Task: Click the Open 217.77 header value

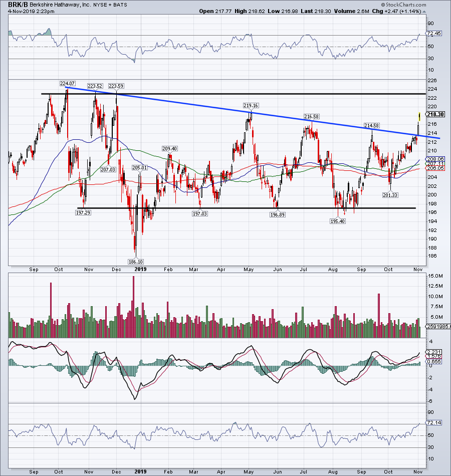Action: (x=215, y=11)
